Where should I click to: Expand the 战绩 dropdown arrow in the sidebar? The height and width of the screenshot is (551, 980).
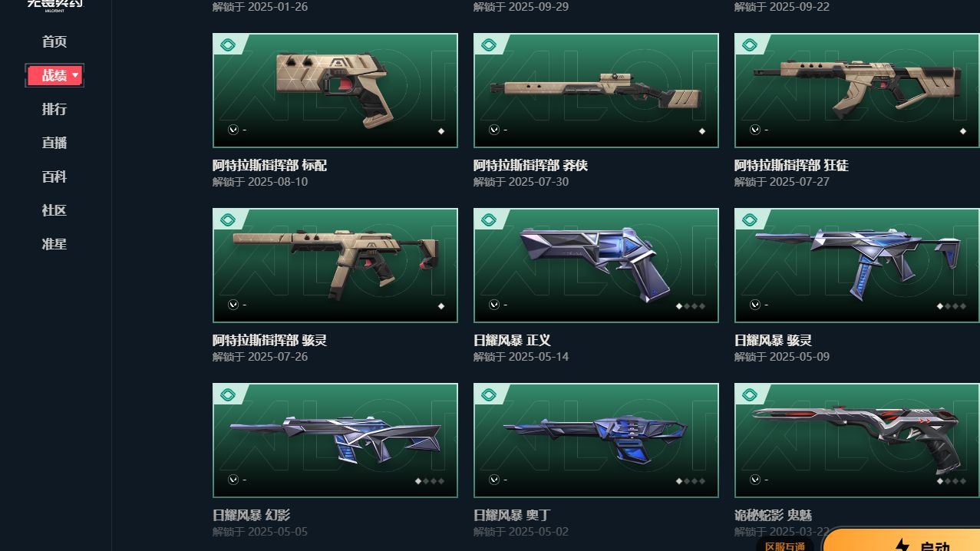[74, 75]
